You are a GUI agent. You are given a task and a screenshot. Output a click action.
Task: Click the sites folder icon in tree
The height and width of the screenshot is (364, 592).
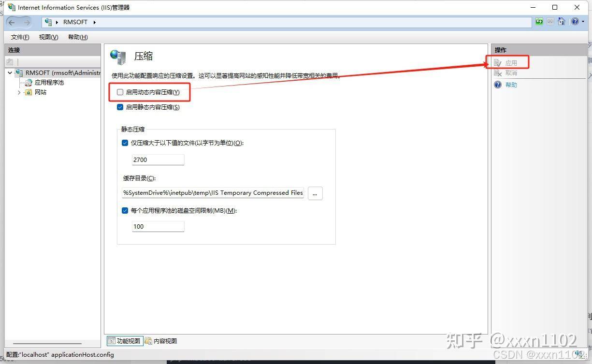pyautogui.click(x=29, y=92)
